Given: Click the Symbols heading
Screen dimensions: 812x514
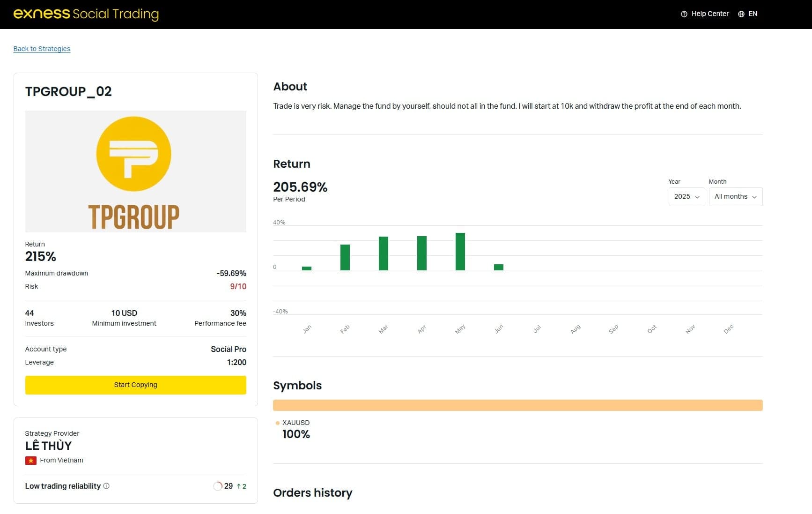Looking at the screenshot, I should point(297,386).
